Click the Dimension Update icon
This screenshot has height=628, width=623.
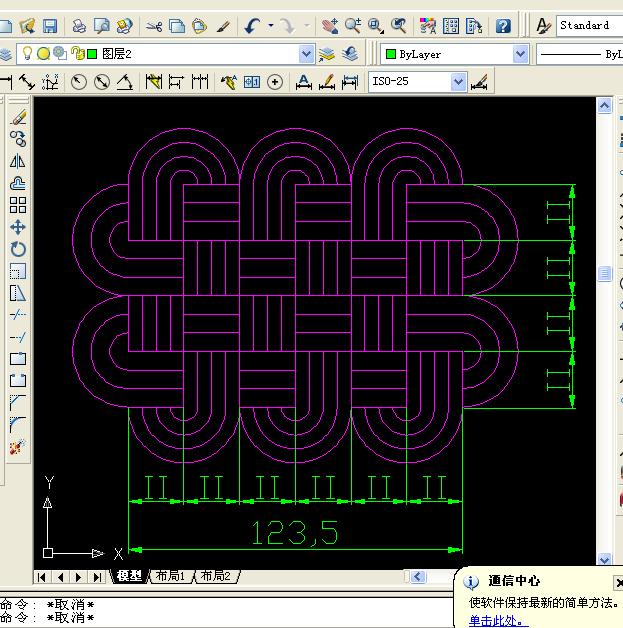click(350, 82)
